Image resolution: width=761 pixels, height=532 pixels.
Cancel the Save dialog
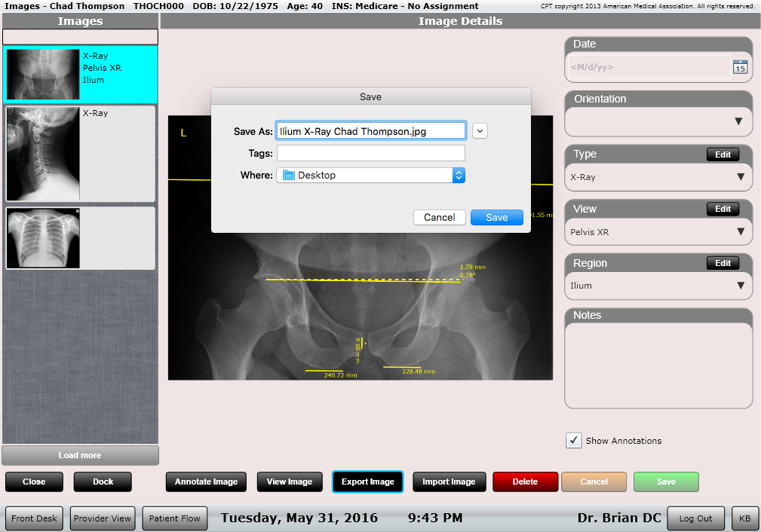pyautogui.click(x=439, y=217)
